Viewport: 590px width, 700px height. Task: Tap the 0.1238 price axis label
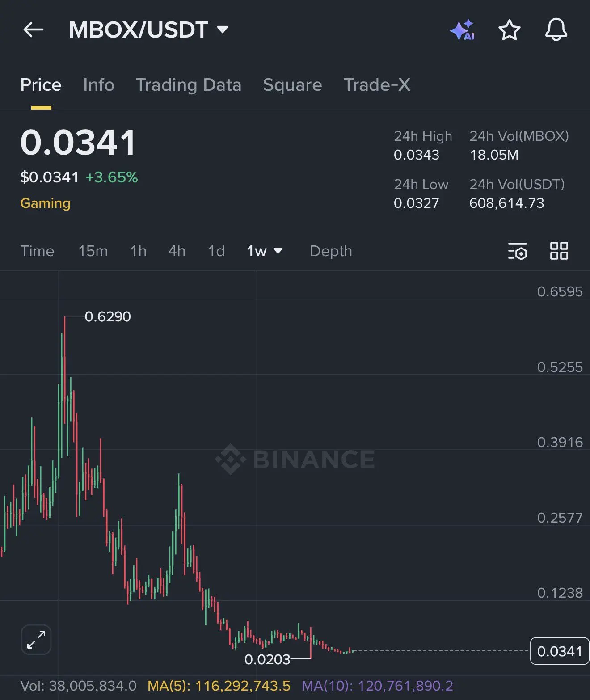pos(560,593)
